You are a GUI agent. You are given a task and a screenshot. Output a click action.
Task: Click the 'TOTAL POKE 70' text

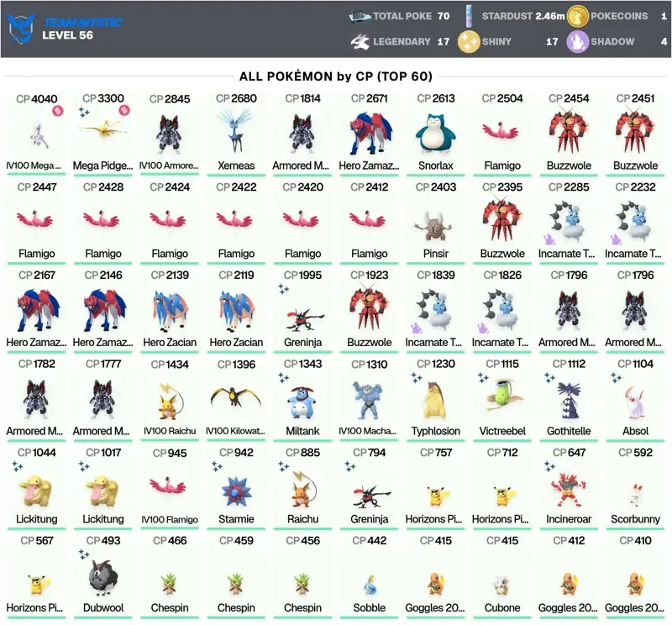coord(412,16)
